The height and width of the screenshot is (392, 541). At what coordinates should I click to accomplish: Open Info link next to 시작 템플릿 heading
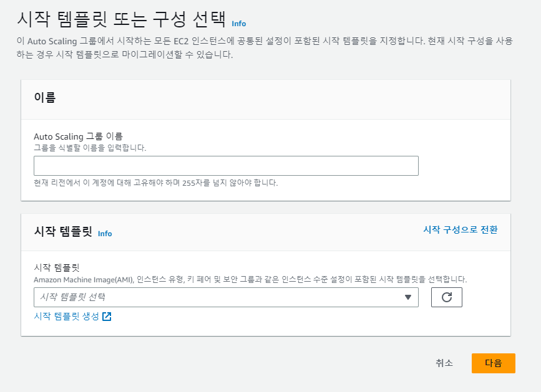point(105,234)
